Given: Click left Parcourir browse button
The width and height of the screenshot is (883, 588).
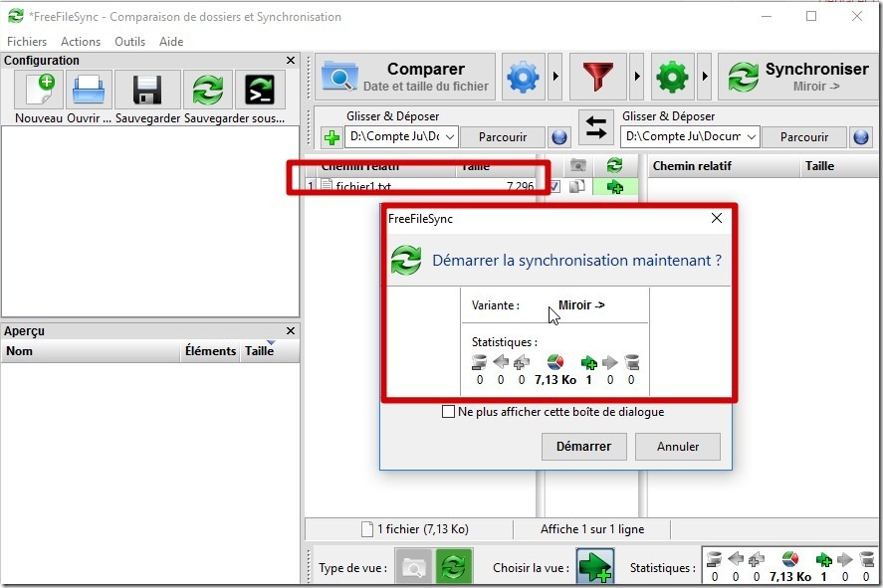Looking at the screenshot, I should (503, 136).
